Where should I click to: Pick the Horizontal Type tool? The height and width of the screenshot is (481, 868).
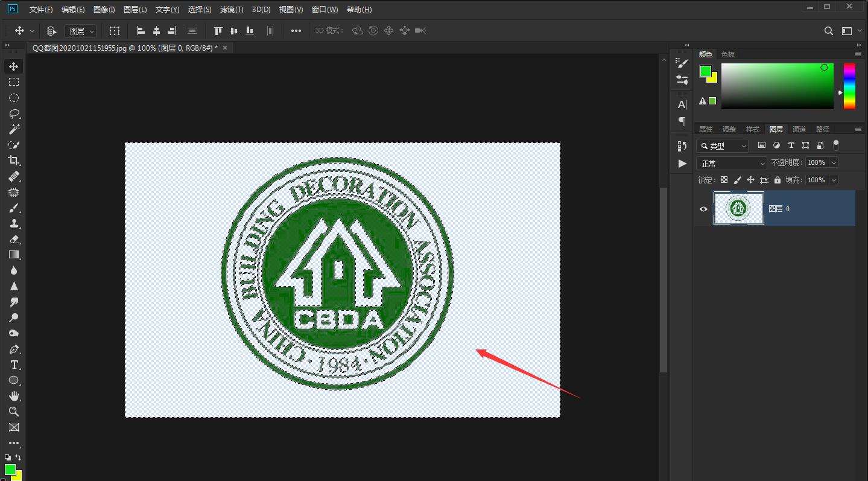point(14,365)
